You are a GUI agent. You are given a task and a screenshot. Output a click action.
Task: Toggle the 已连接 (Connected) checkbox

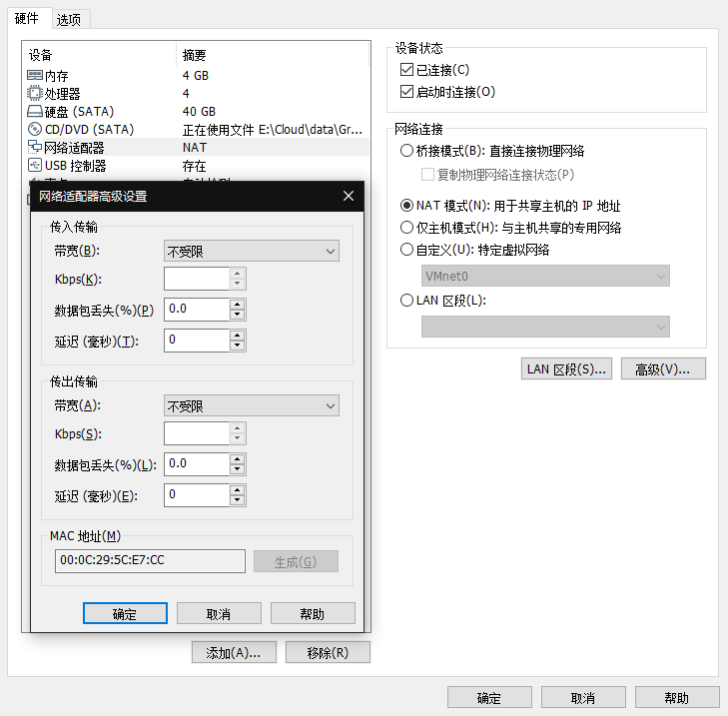pyautogui.click(x=406, y=70)
